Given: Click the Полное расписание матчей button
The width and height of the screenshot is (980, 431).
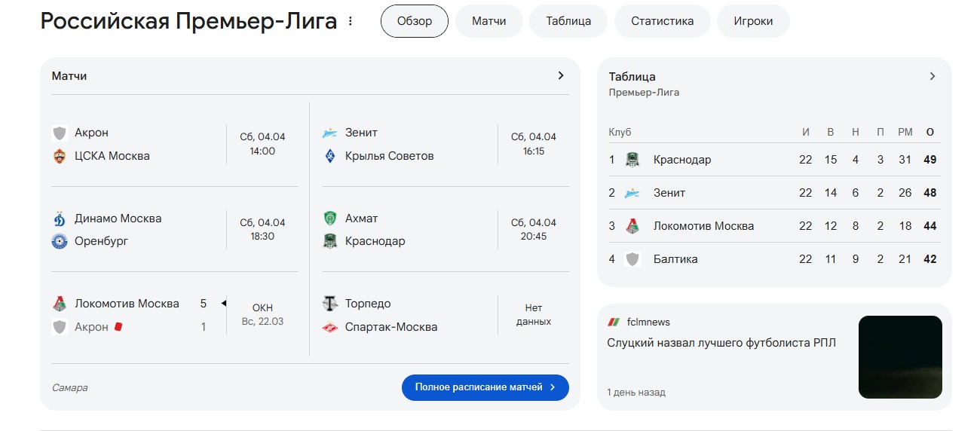Looking at the screenshot, I should click(485, 387).
